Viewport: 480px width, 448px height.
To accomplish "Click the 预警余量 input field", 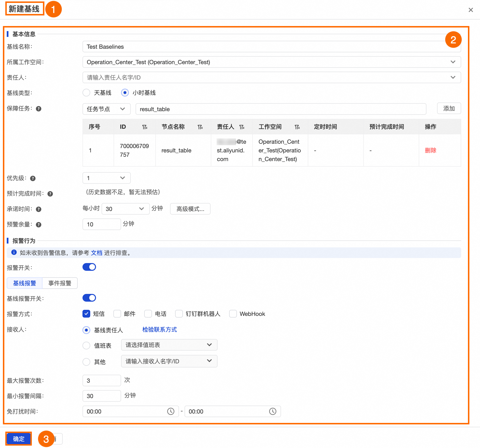I will coord(102,224).
